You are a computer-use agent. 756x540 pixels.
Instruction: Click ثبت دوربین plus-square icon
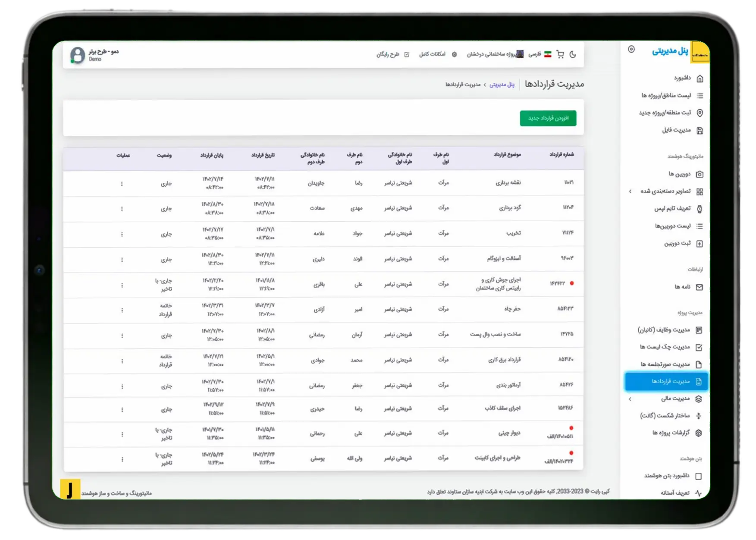click(700, 244)
